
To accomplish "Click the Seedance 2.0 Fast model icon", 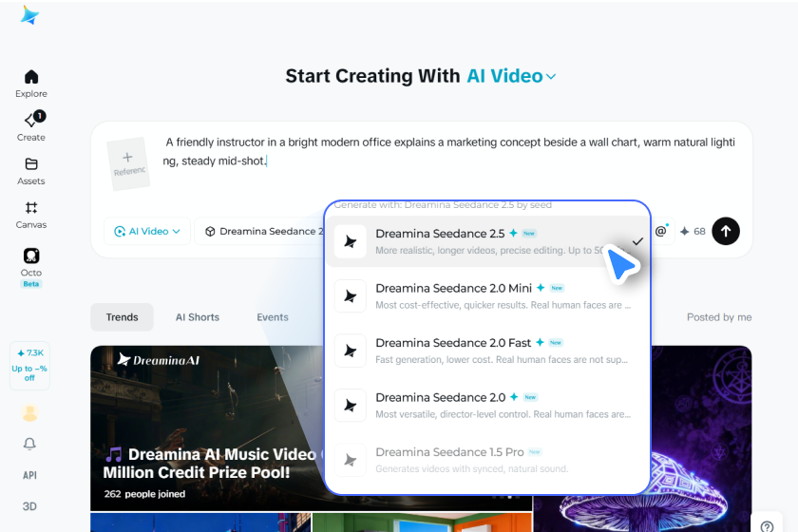I will [351, 351].
